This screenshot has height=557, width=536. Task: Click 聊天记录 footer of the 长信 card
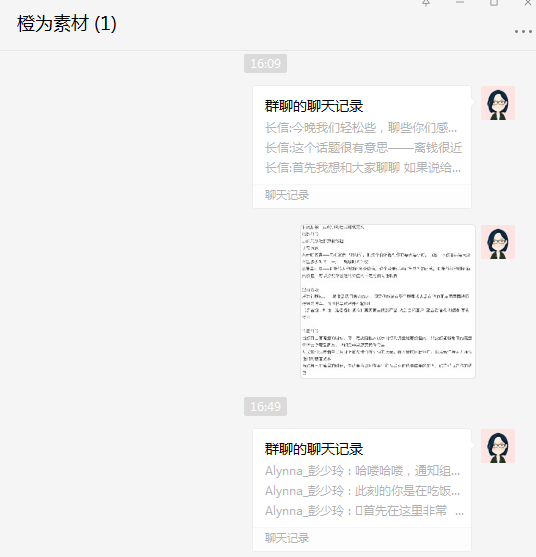(287, 195)
